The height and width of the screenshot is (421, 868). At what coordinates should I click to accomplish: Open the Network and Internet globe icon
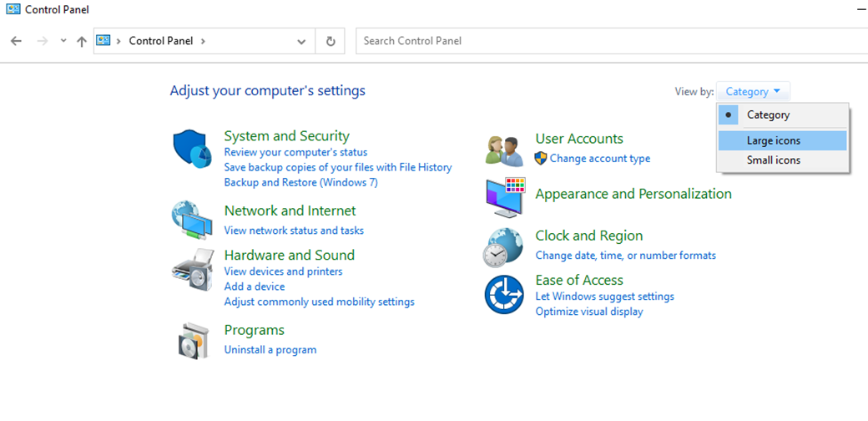(x=192, y=221)
